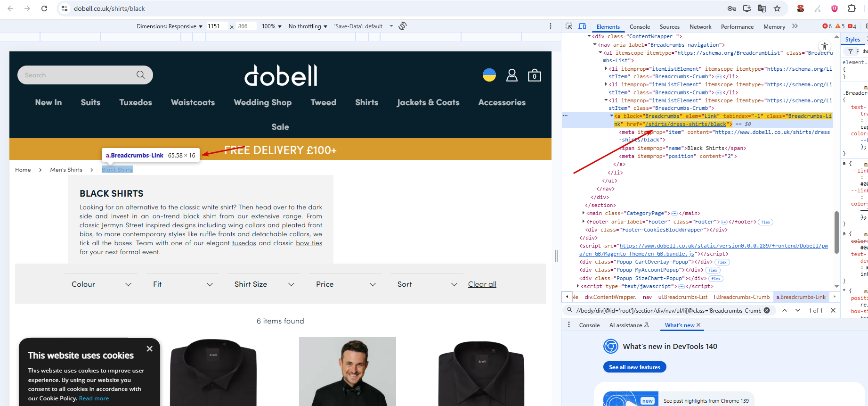Click the rotate device orientation icon
The width and height of the screenshot is (868, 406).
[x=403, y=26]
